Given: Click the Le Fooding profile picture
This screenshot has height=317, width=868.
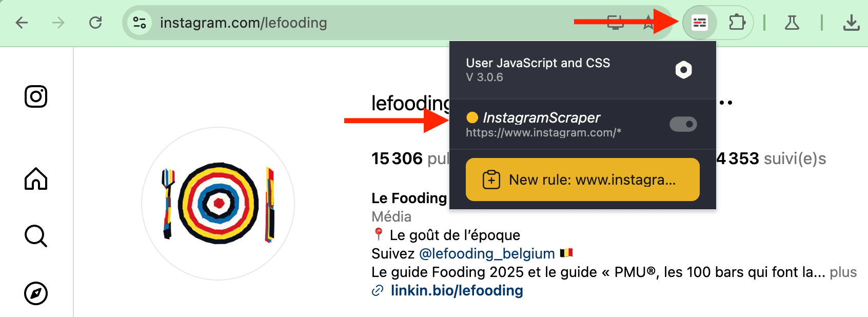Looking at the screenshot, I should coord(218,204).
